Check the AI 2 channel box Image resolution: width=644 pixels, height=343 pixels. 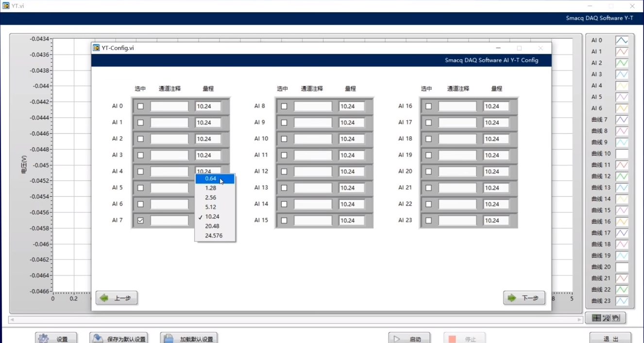140,139
